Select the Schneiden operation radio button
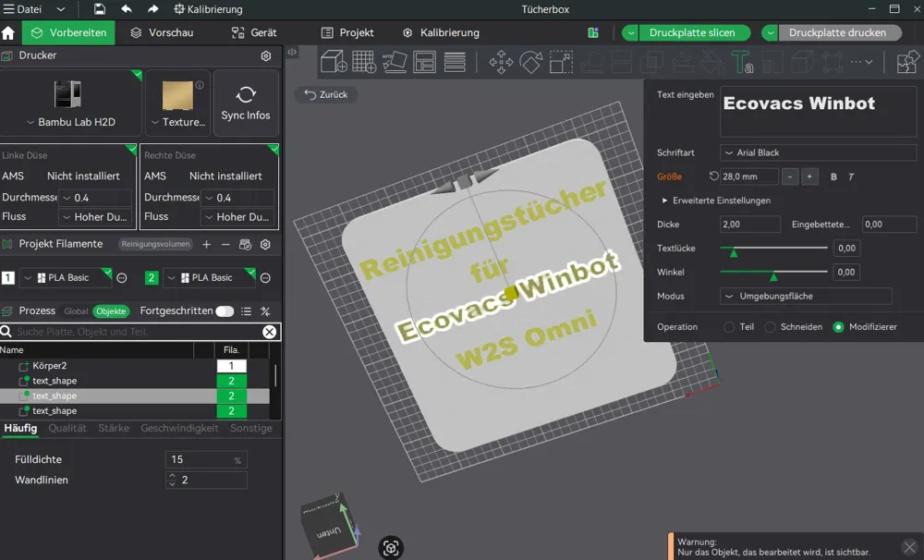This screenshot has height=560, width=924. coord(771,326)
